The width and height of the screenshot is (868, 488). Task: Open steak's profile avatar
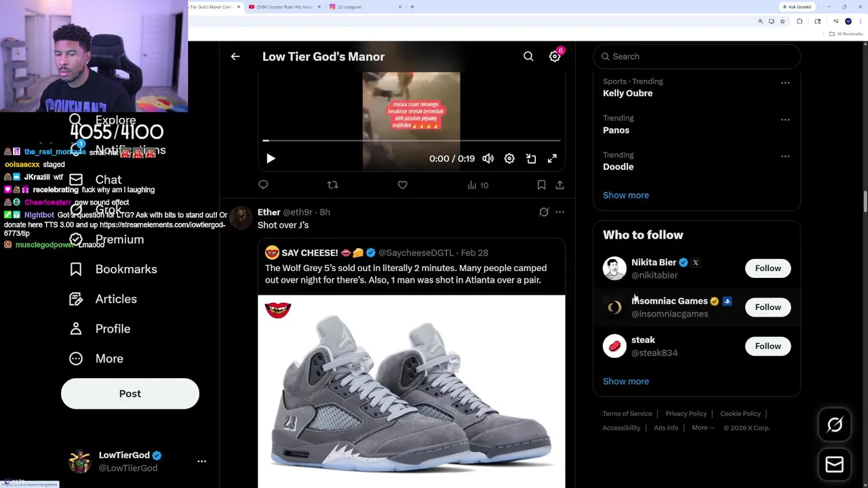coord(614,346)
